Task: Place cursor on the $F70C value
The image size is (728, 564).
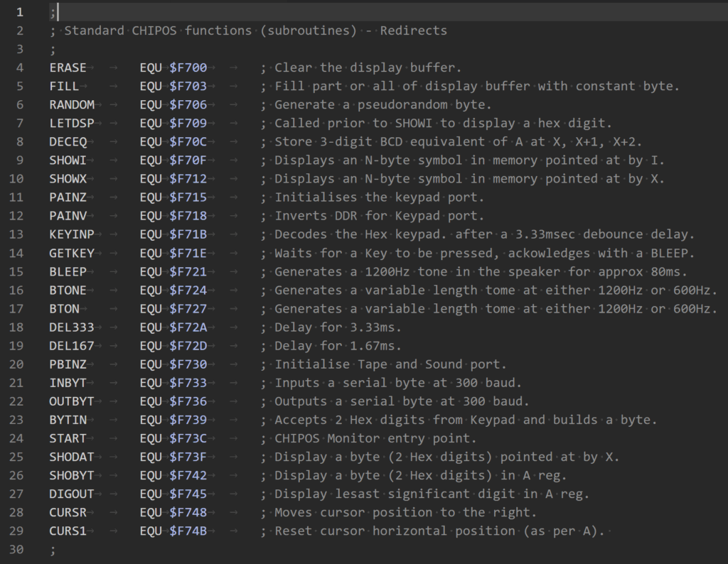Action: 188,142
